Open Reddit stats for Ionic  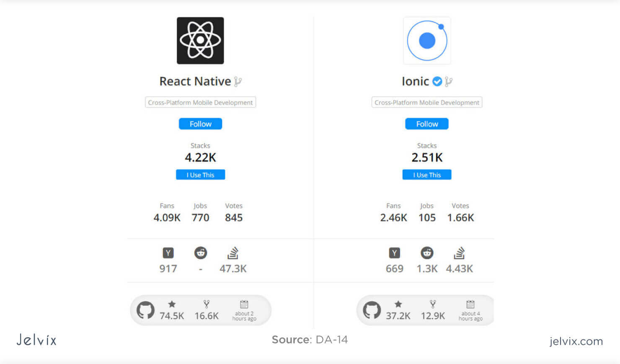tap(427, 253)
